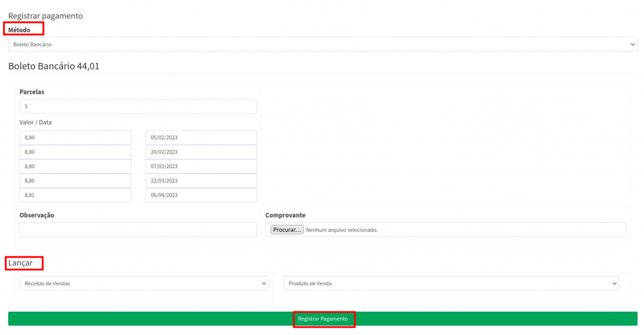The height and width of the screenshot is (335, 644).
Task: Click the 22/03/2023 date field
Action: click(x=201, y=181)
